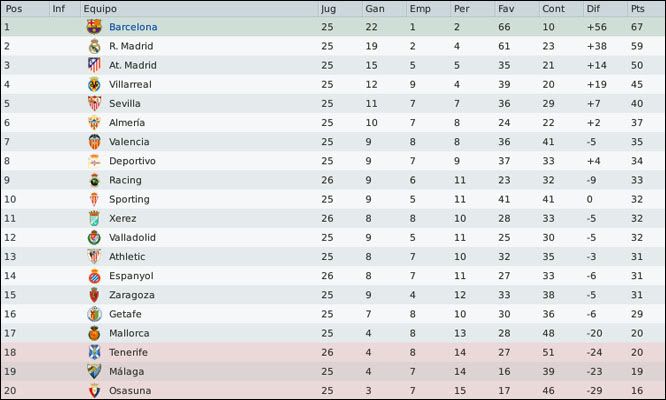The width and height of the screenshot is (666, 400).
Task: Click the Osasuna club crest
Action: point(94,391)
